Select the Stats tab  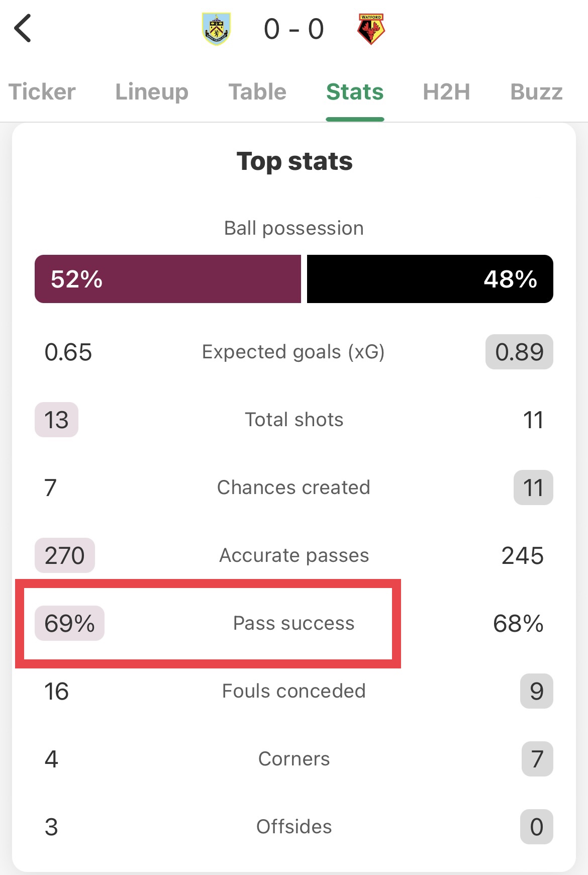(x=355, y=92)
